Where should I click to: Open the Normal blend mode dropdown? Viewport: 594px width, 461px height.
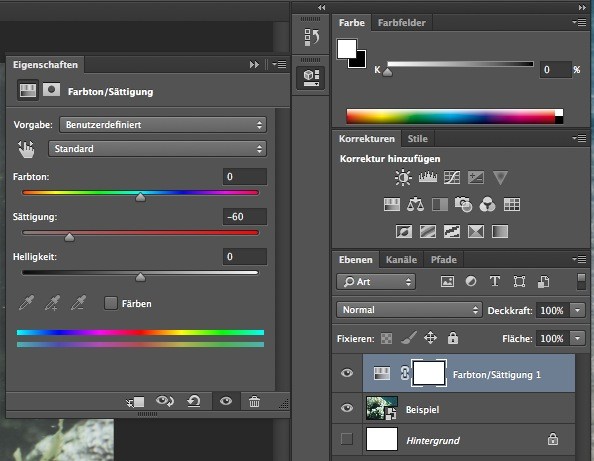point(409,310)
